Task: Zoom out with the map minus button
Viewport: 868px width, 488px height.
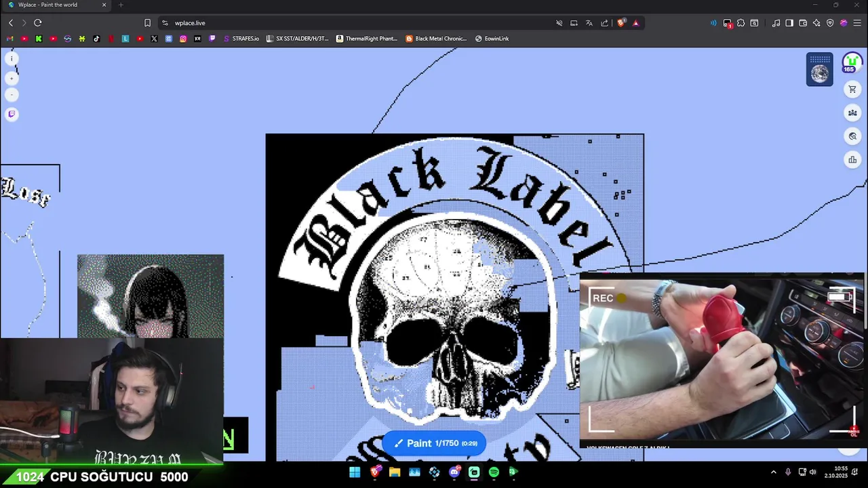Action: tap(12, 95)
